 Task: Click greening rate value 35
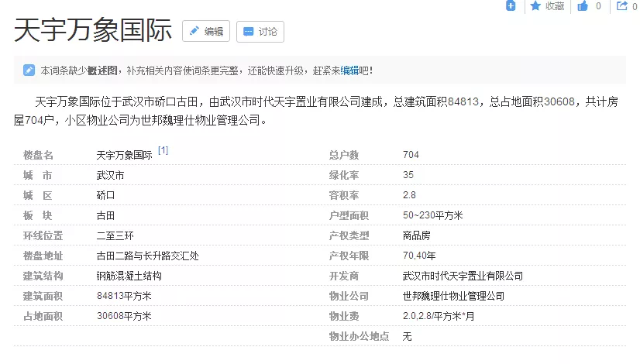click(408, 175)
